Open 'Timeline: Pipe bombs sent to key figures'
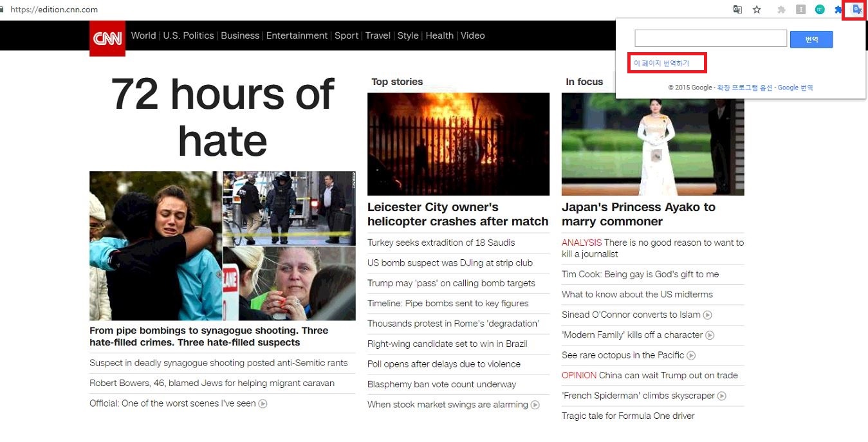868x442 pixels. click(448, 303)
